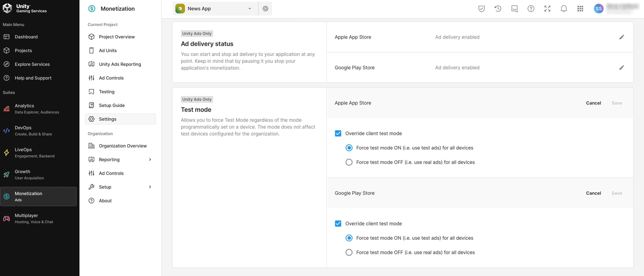Go to Unity Ads Reporting page
The image size is (644, 276).
[x=120, y=64]
